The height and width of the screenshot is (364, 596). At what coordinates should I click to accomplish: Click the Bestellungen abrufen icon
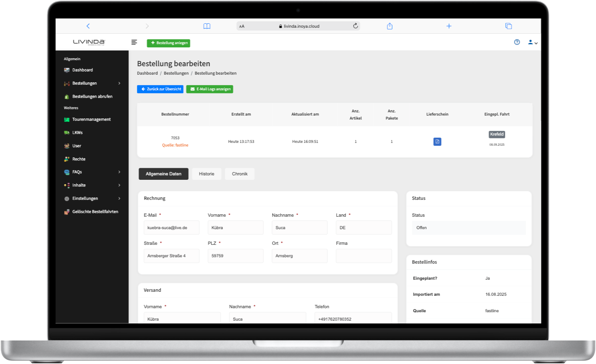point(67,97)
